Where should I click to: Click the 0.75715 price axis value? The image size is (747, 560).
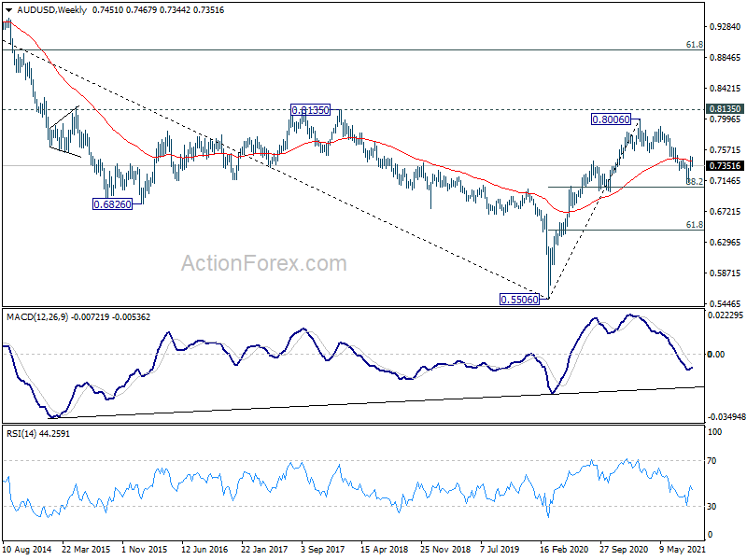[726, 149]
